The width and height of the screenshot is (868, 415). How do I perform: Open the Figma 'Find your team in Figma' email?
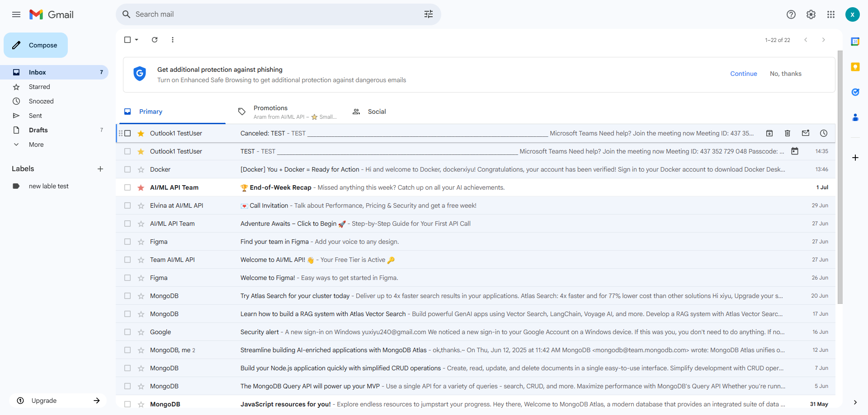[x=476, y=242]
